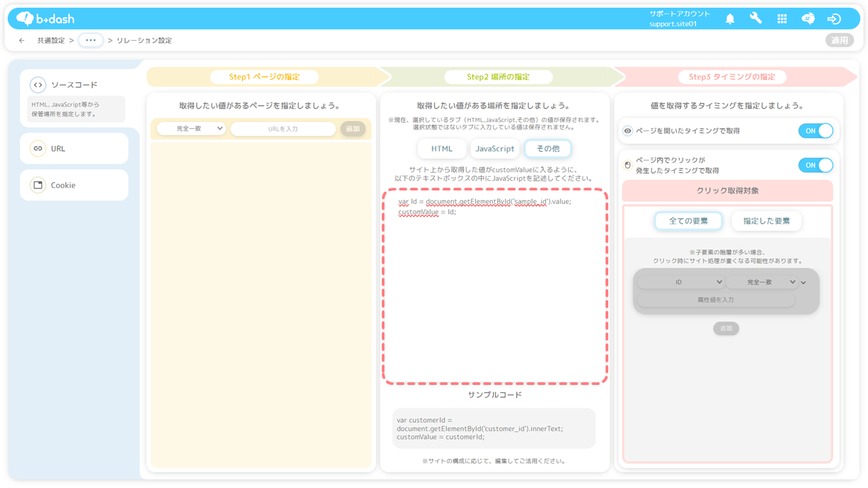Click the sample code block

pos(494,428)
